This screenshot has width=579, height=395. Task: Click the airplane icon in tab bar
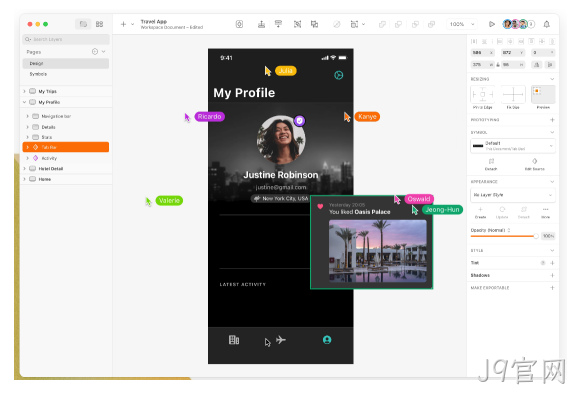tap(281, 340)
